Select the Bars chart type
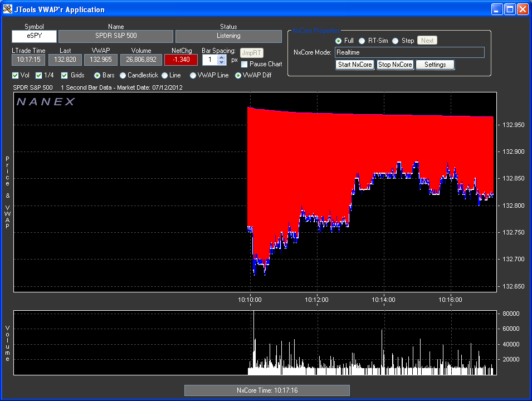This screenshot has height=401, width=532. coord(97,75)
